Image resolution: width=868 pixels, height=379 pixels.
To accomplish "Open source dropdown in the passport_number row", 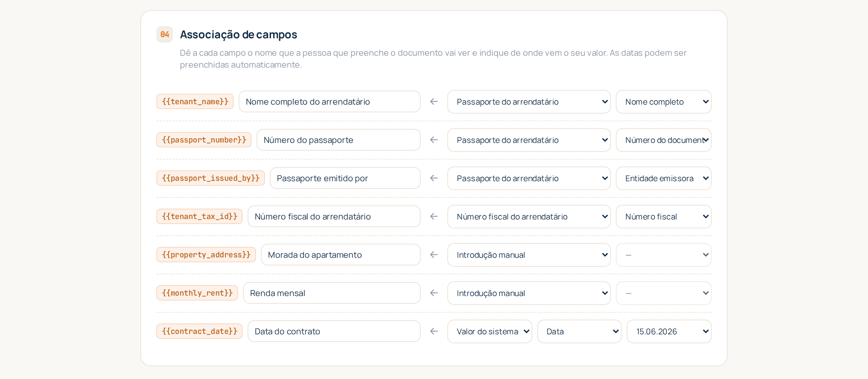I will pos(529,140).
